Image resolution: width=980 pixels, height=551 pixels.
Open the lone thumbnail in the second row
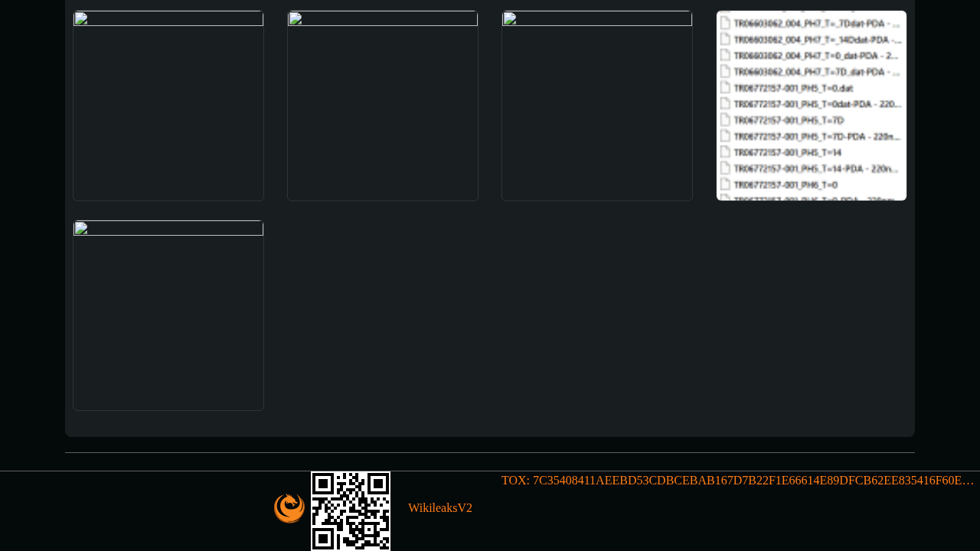(168, 315)
